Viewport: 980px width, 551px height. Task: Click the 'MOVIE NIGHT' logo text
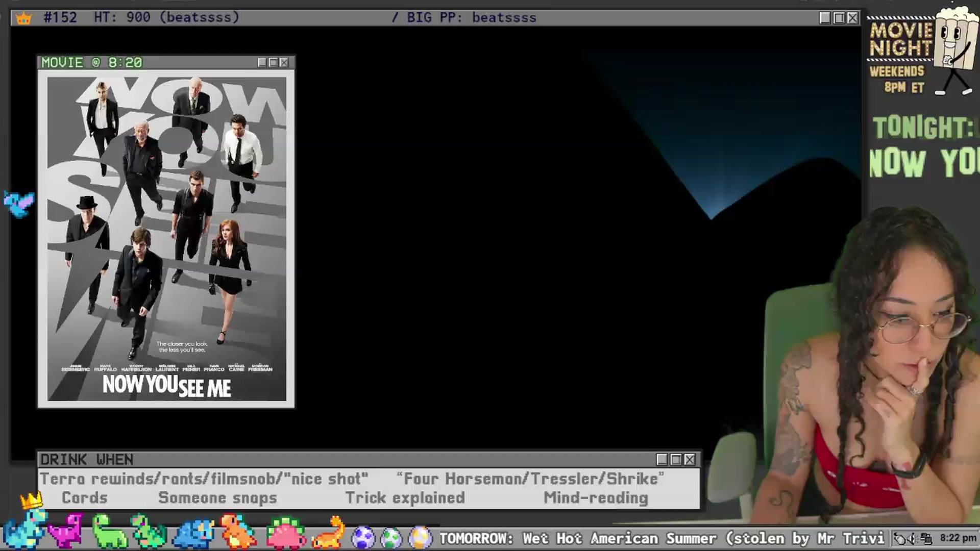[x=901, y=39]
